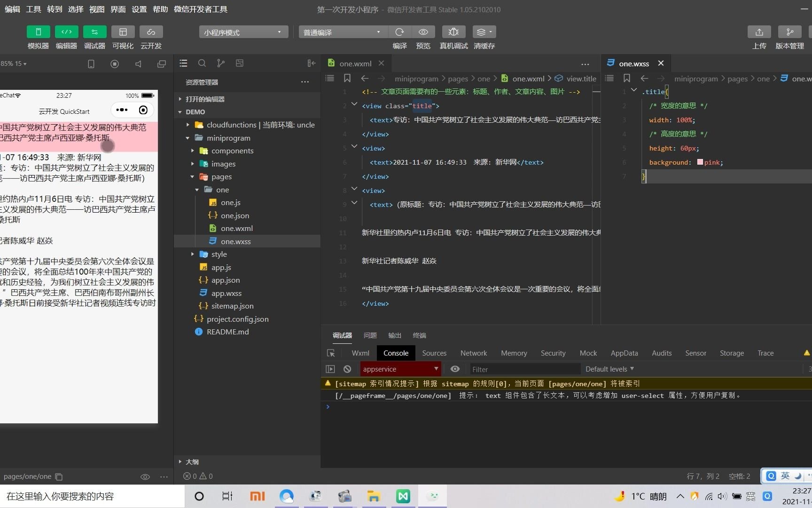Switch to the Wxml devtools tab
The image size is (812, 508).
pyautogui.click(x=360, y=353)
